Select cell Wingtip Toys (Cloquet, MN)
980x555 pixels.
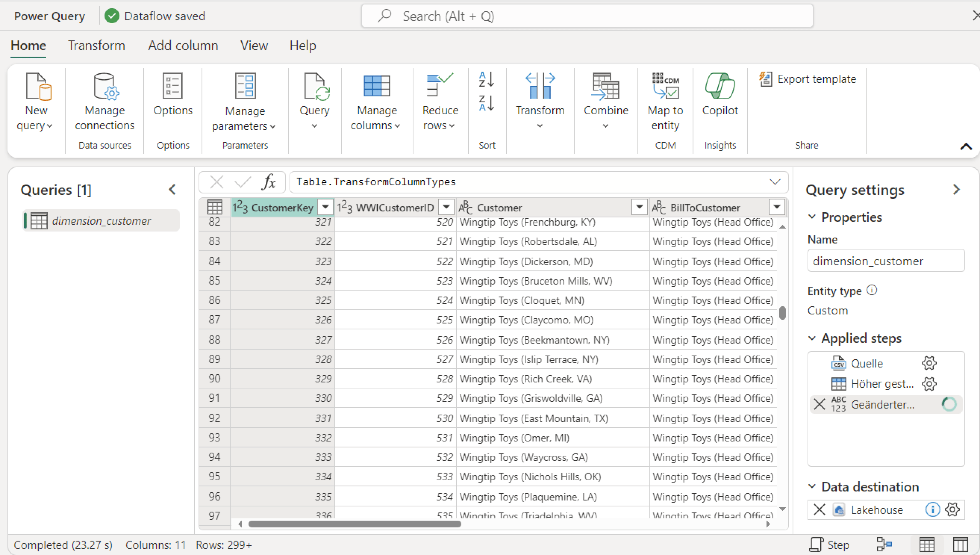click(553, 300)
